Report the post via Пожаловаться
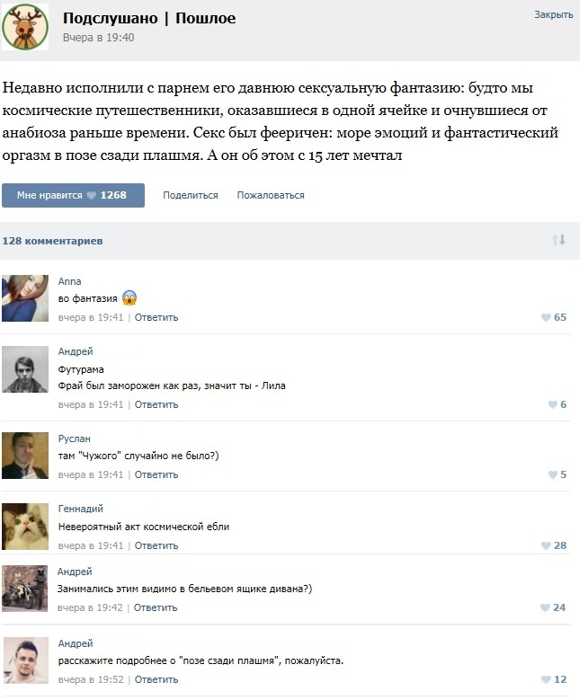The image size is (588, 700). tap(271, 195)
